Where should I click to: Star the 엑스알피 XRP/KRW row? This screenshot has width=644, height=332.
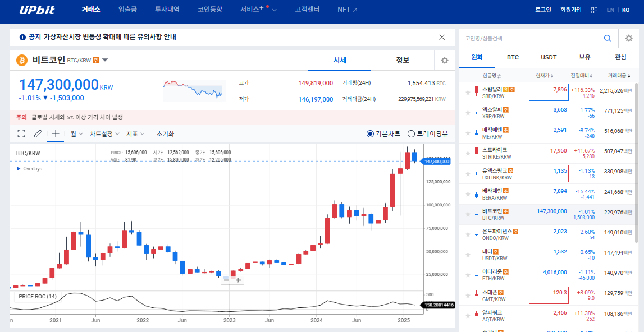(x=467, y=113)
